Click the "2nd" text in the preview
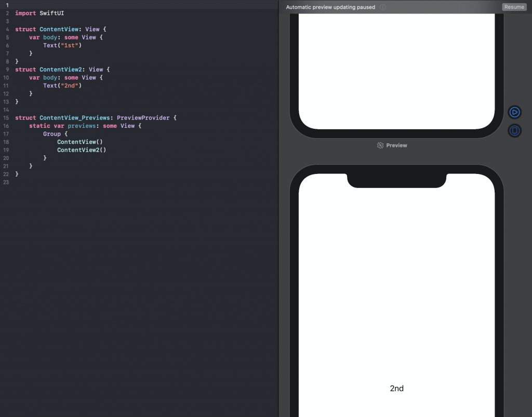 pos(396,388)
